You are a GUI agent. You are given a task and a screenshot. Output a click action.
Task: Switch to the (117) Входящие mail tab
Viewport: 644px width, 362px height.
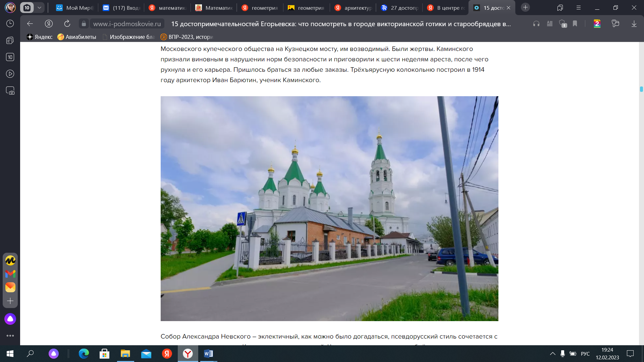(121, 8)
